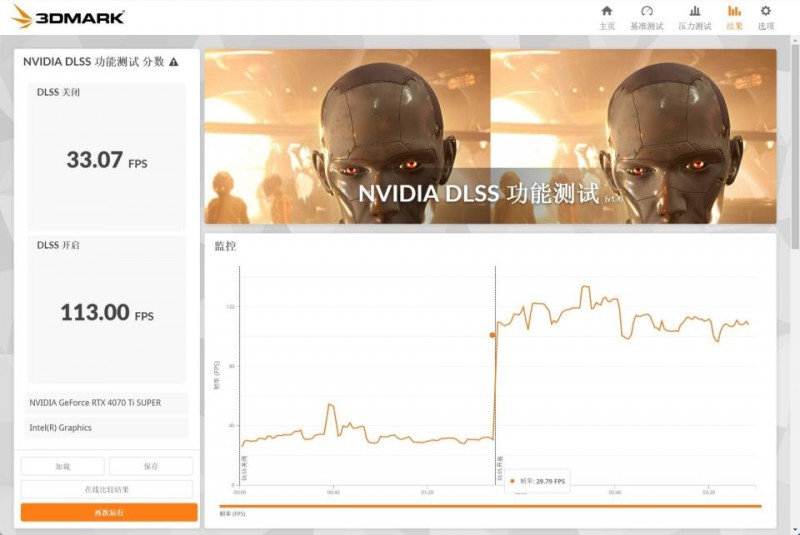
Task: Click the orange 帧率 (FPS) bar under the graph
Action: 490,506
